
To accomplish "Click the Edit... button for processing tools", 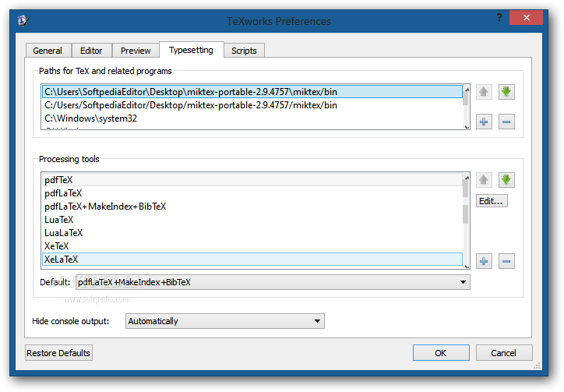I will pos(492,201).
